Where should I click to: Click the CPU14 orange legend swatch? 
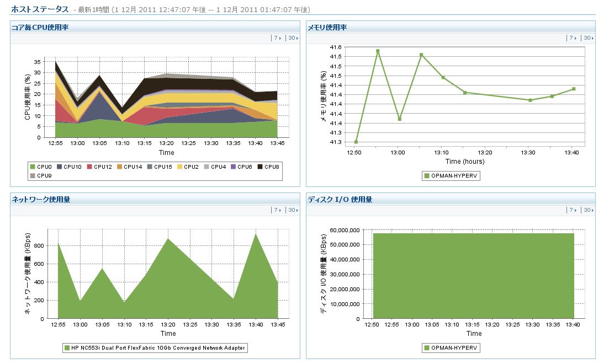tap(120, 167)
